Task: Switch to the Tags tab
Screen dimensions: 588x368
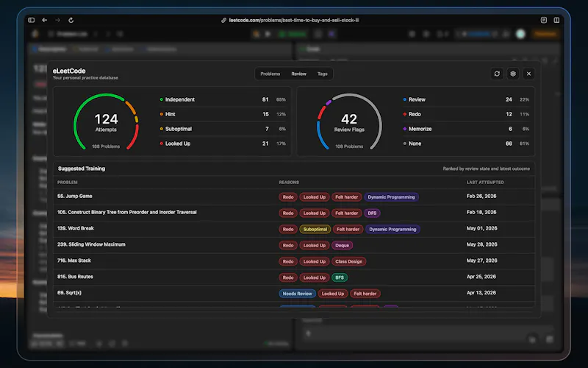Action: 323,74
